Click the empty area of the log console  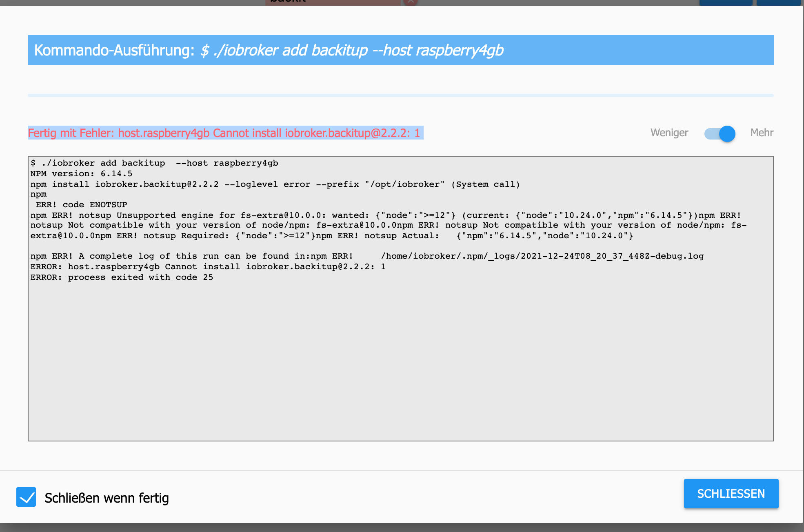pyautogui.click(x=400, y=359)
